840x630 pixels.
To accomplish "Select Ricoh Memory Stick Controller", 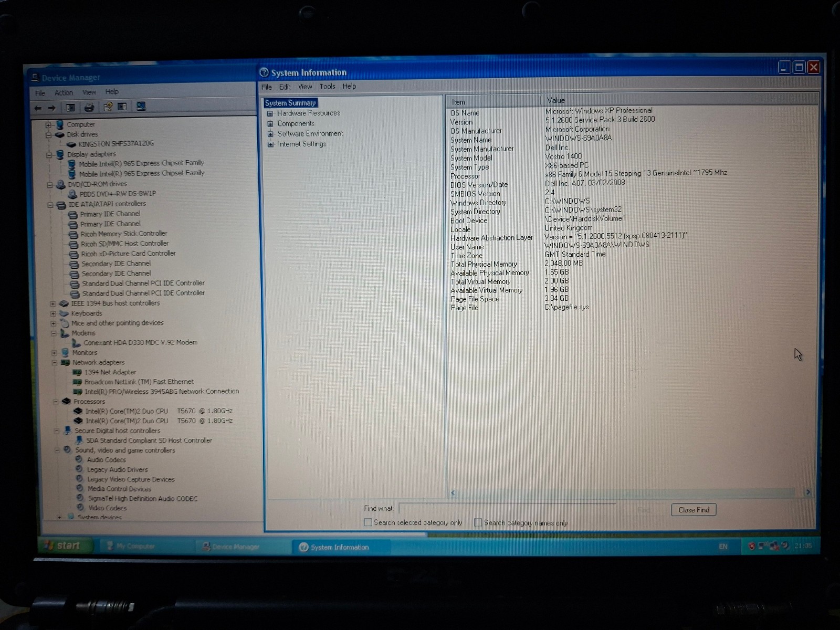I will click(123, 234).
